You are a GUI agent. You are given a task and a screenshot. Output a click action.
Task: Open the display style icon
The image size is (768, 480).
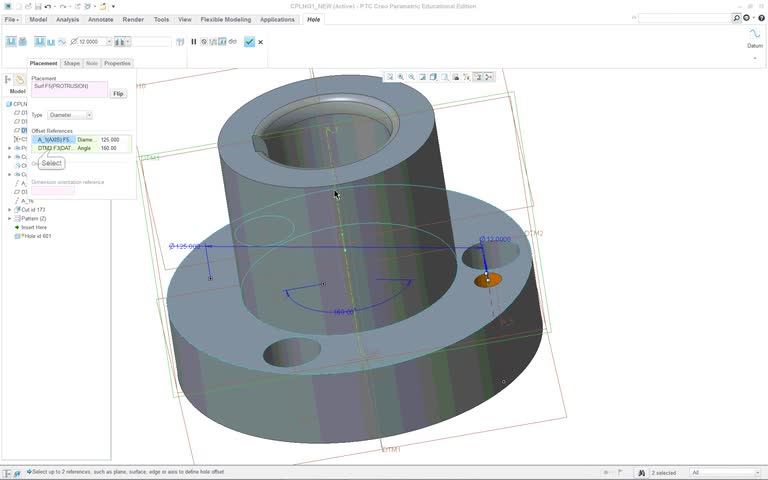click(433, 77)
